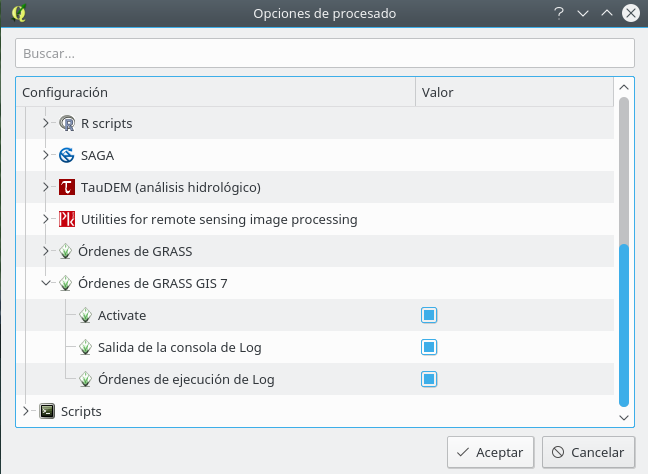Image resolution: width=648 pixels, height=474 pixels.
Task: Toggle the Activate checkbox for GRASS 7
Action: pyautogui.click(x=429, y=315)
